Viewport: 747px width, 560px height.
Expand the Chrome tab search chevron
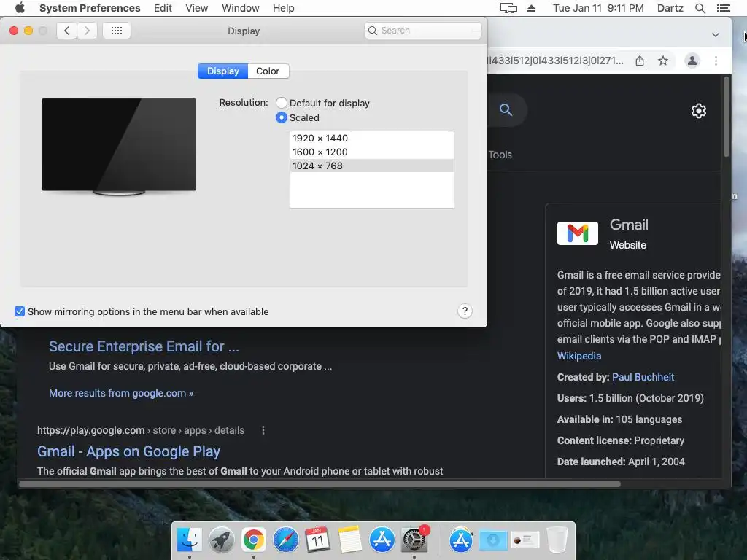715,35
